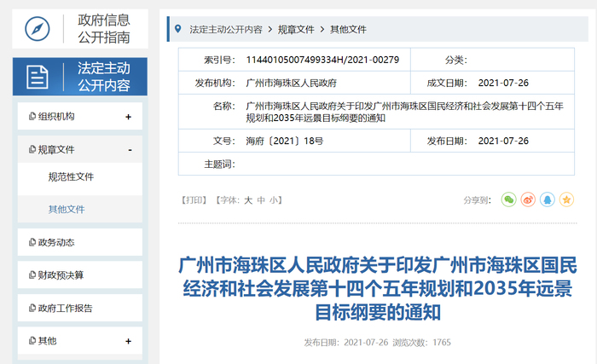
Task: Expand the 组织机构 section with plus sign
Action: coord(128,117)
